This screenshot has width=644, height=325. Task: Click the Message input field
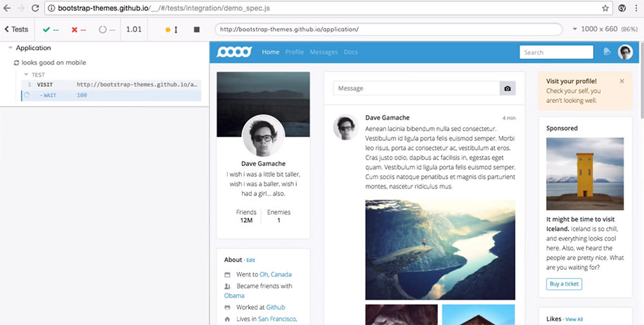point(417,88)
